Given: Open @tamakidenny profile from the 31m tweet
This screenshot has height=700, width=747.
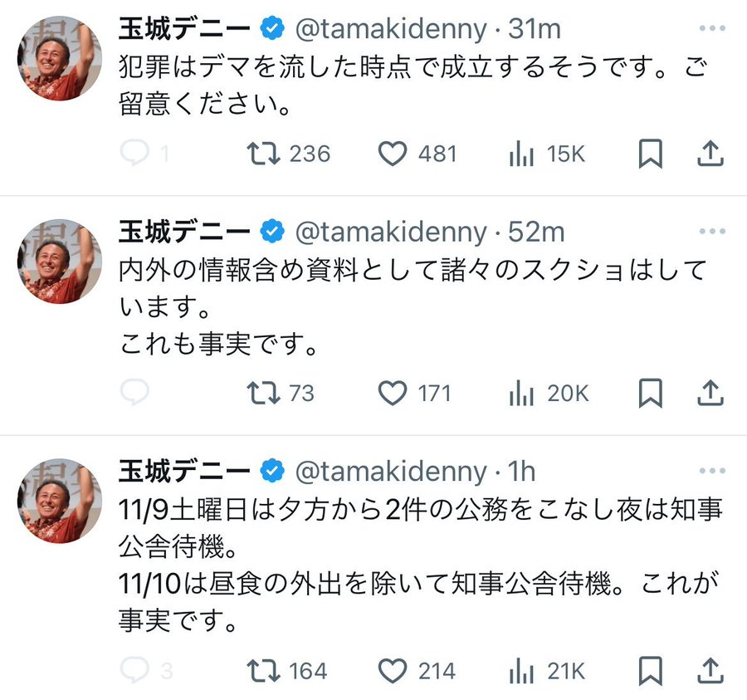Looking at the screenshot, I should [391, 29].
